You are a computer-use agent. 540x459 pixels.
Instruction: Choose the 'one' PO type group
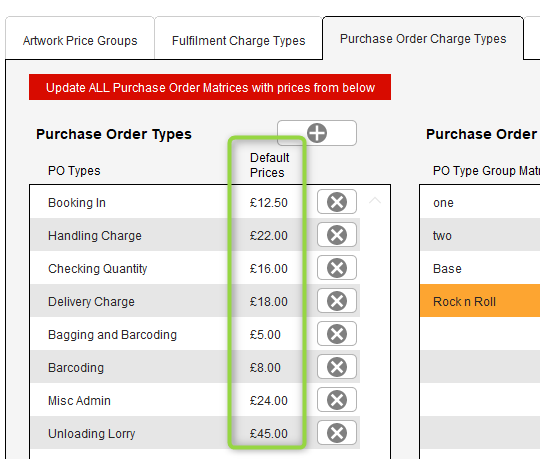click(480, 202)
